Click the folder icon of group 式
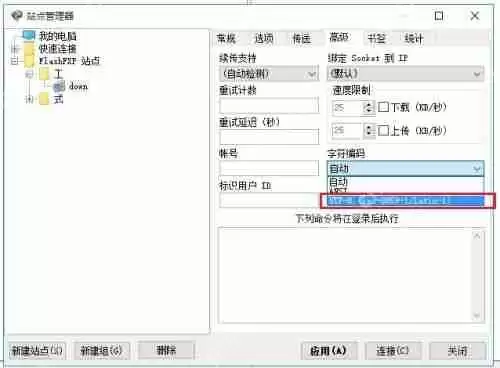Screen dimensions: 500x368 [x=44, y=99]
